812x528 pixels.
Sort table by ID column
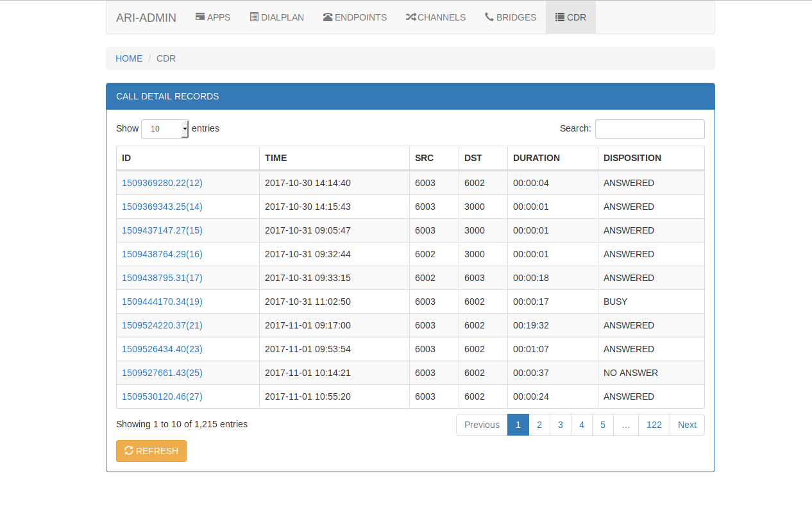click(188, 158)
